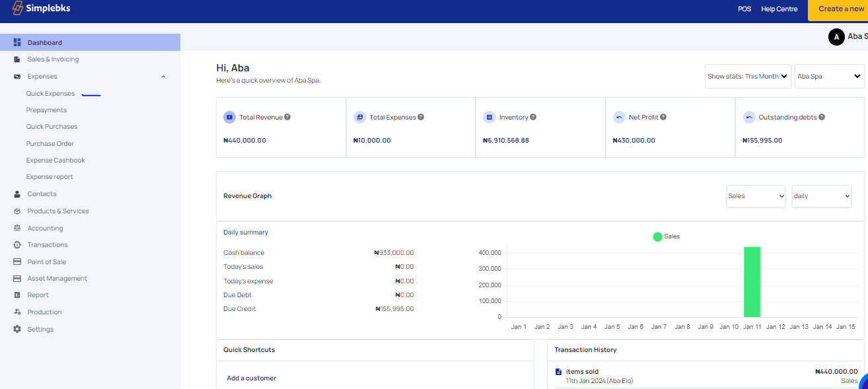Go to Expense Cashbook menu item
This screenshot has width=868, height=389.
[x=55, y=160]
